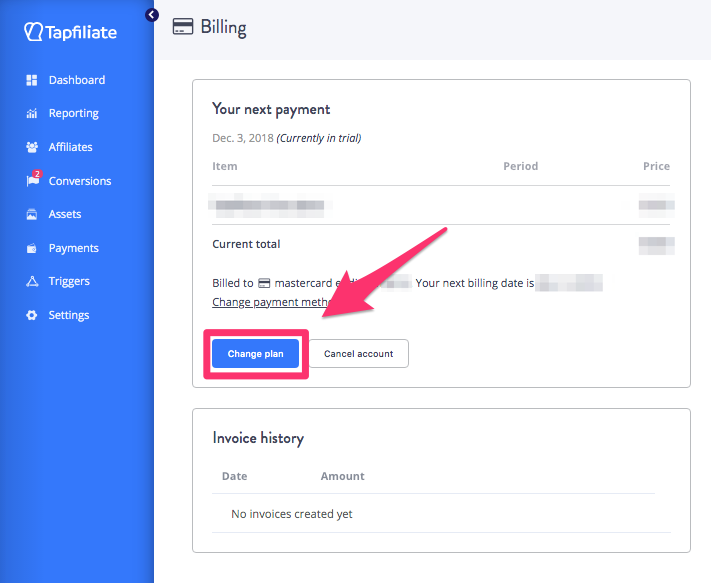Click the Dashboard grid icon
The image size is (711, 583).
point(32,80)
